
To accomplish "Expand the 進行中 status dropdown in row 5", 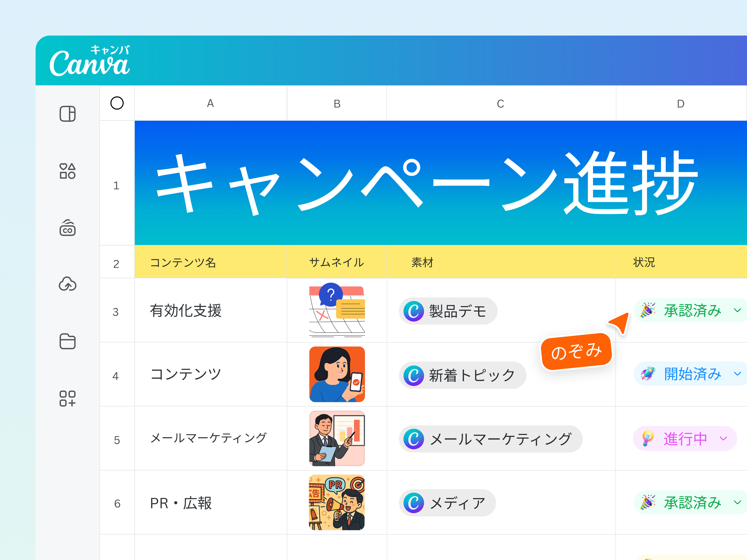I will [723, 439].
